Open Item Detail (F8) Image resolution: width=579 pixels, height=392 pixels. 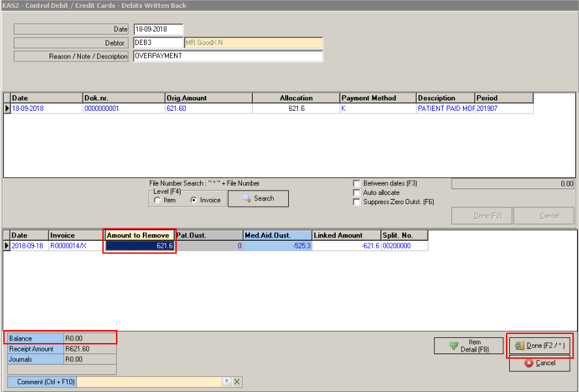pyautogui.click(x=469, y=346)
